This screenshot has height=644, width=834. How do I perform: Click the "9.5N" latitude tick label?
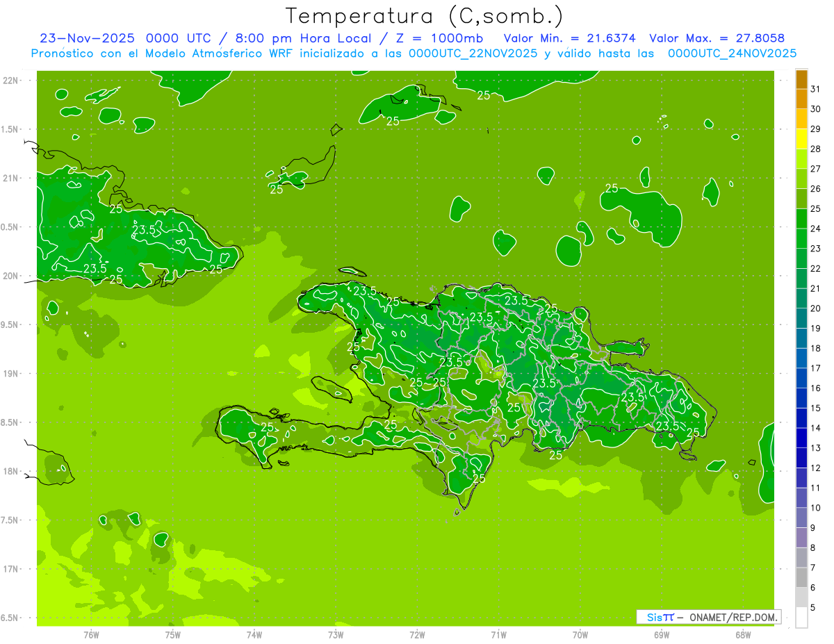coord(10,324)
